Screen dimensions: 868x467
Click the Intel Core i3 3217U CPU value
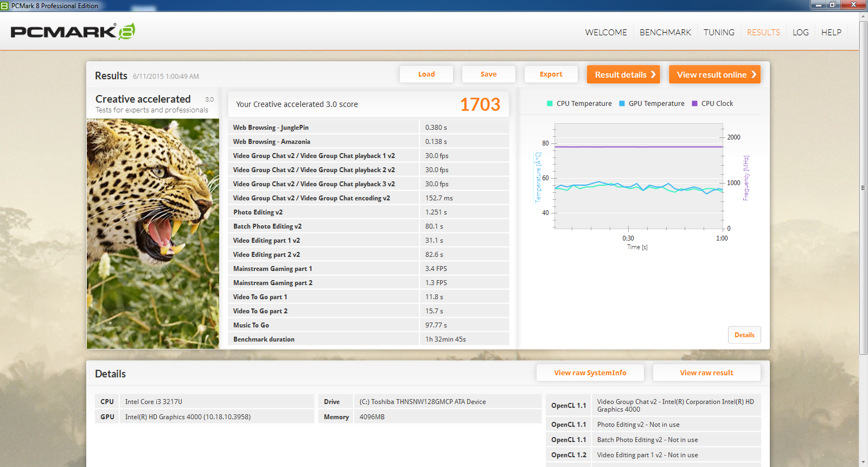(154, 402)
